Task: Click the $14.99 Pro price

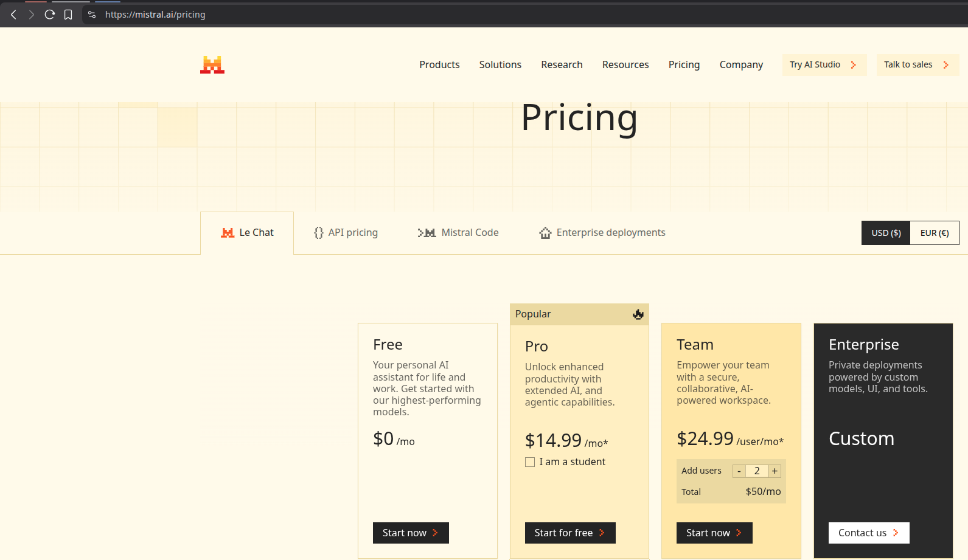Action: coord(553,440)
